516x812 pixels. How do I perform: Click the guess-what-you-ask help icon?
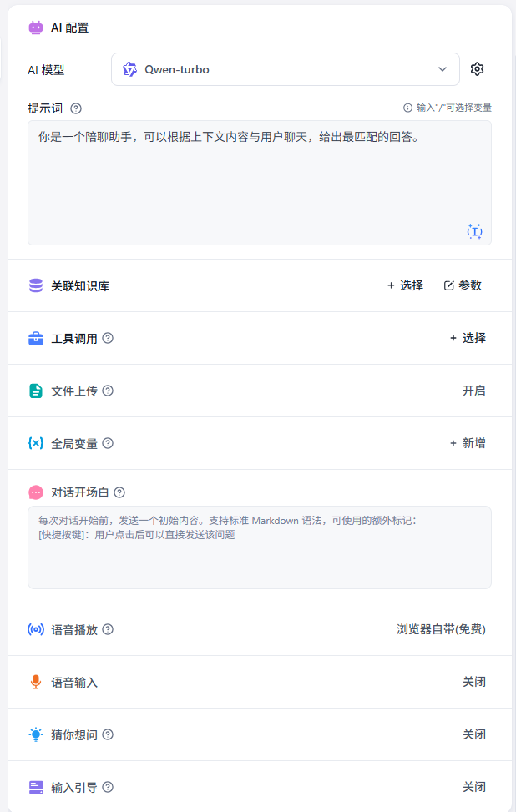pyautogui.click(x=108, y=734)
